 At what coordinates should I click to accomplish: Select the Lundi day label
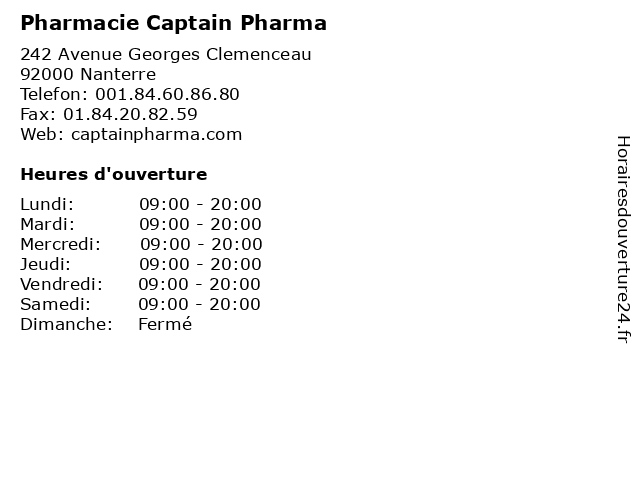(47, 204)
